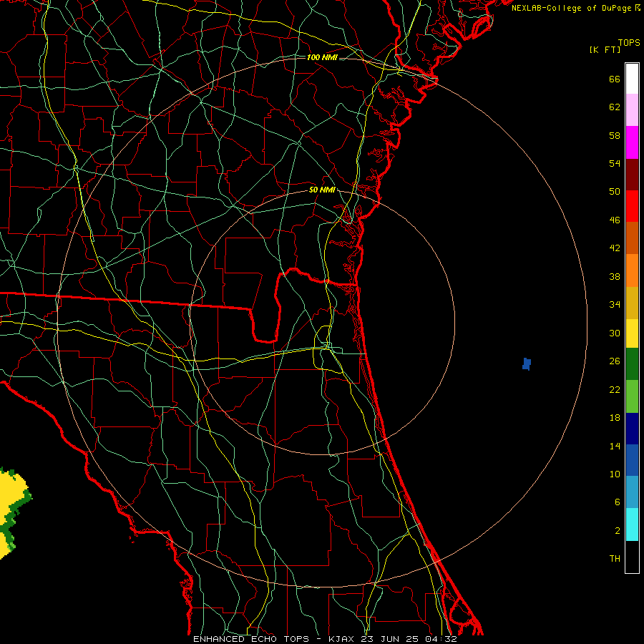Click the light blue legend swatch
This screenshot has width=644, height=644.
(x=632, y=492)
